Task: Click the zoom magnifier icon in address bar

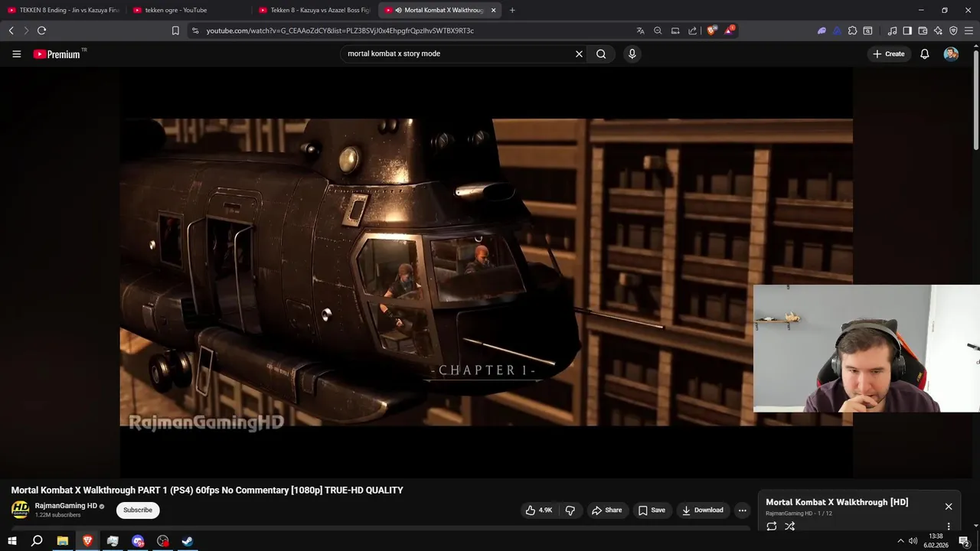Action: 658,31
